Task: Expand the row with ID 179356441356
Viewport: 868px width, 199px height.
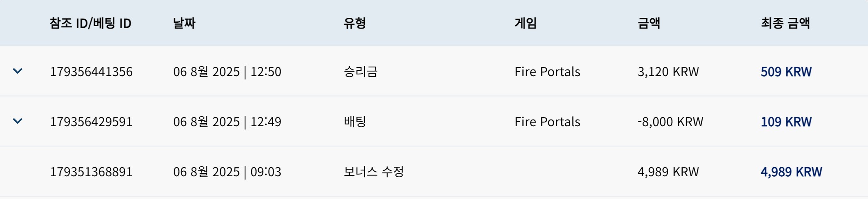Action: click(x=17, y=71)
